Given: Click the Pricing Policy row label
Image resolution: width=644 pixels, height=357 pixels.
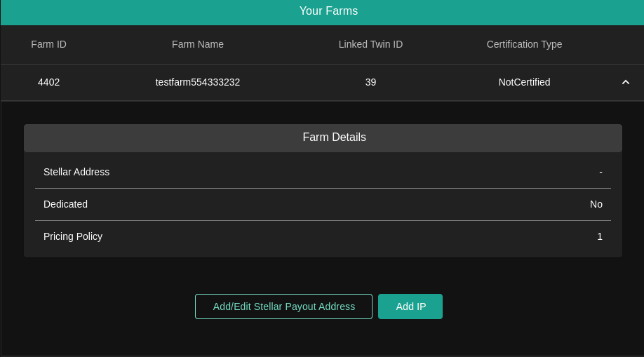Looking at the screenshot, I should click(x=73, y=236).
